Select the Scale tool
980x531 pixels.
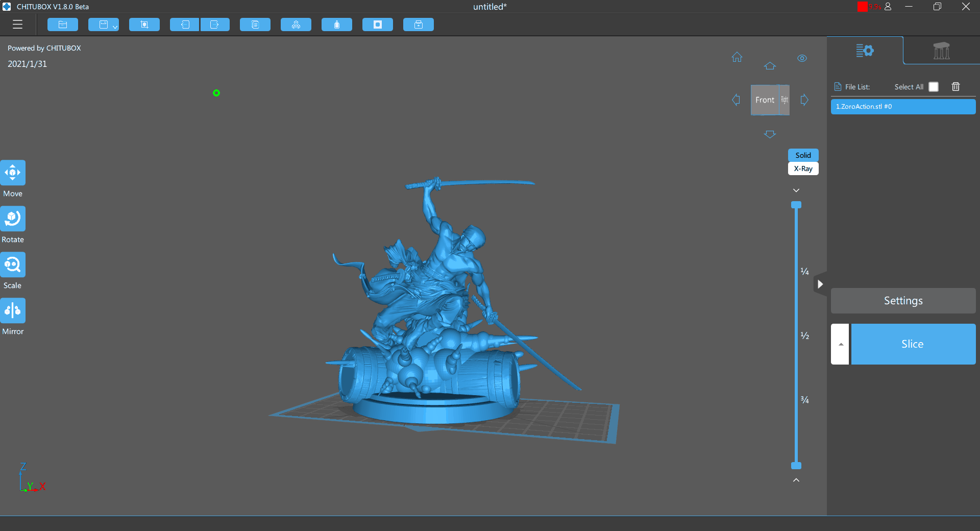[13, 264]
